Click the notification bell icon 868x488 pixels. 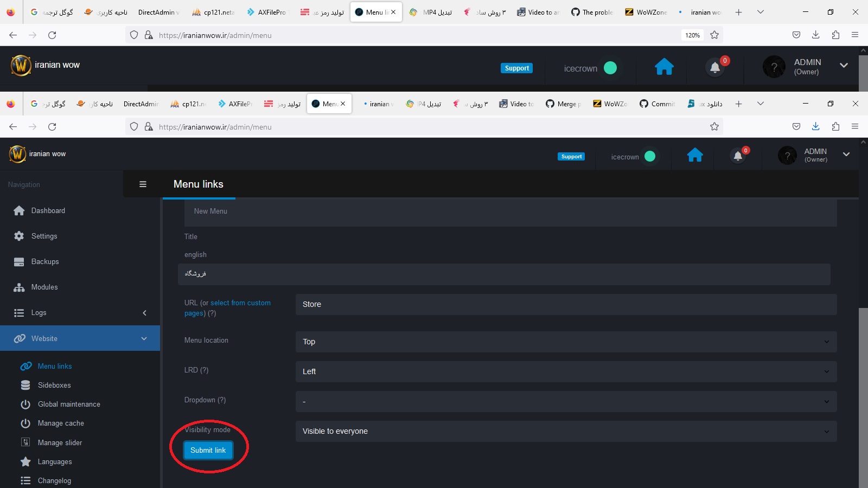(x=738, y=156)
